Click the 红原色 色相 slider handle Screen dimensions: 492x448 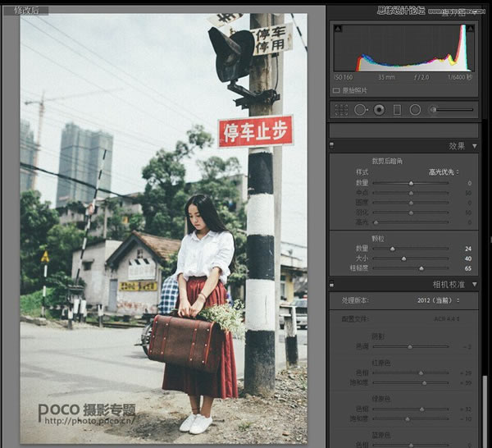pyautogui.click(x=421, y=373)
